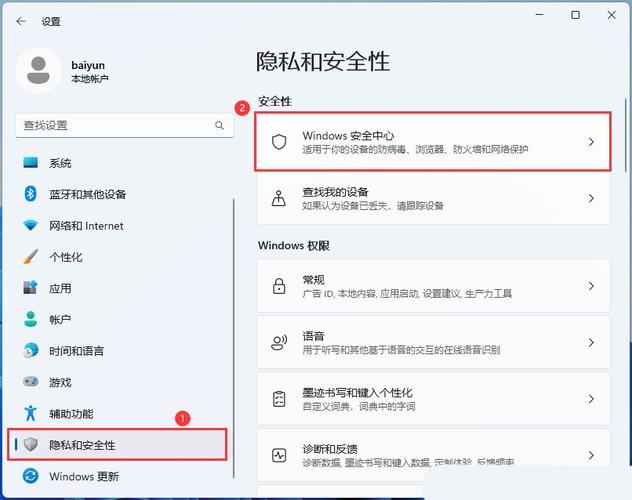Expand 墨迹书写和键入个性化 chevron arrow

click(x=591, y=399)
